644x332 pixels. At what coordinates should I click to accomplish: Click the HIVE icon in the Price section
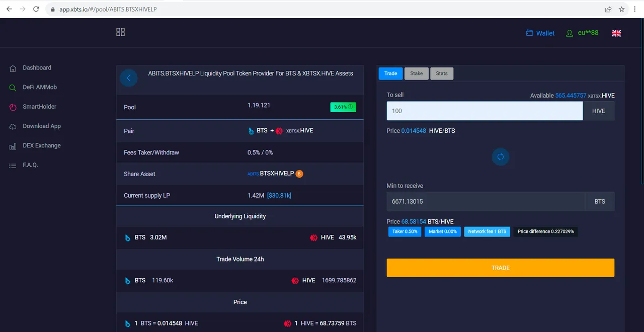[x=288, y=323]
